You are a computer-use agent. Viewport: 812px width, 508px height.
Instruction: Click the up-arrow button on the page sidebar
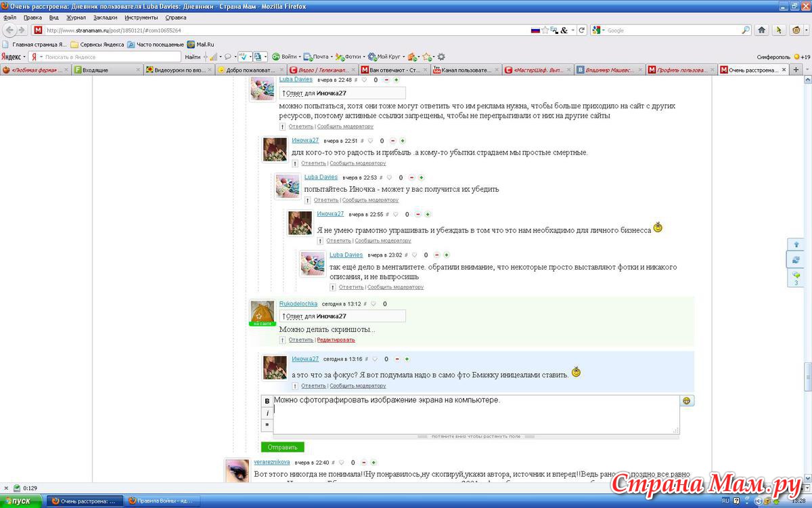[796, 244]
